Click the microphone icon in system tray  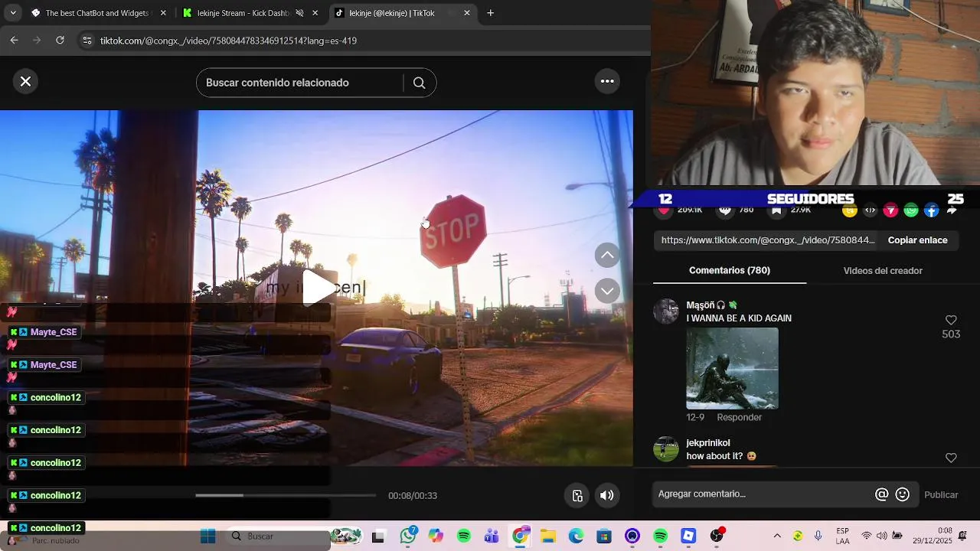coord(818,536)
